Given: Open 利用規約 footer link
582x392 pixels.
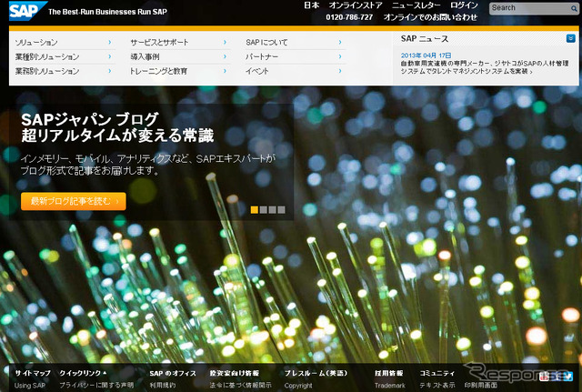Looking at the screenshot, I should tap(163, 386).
